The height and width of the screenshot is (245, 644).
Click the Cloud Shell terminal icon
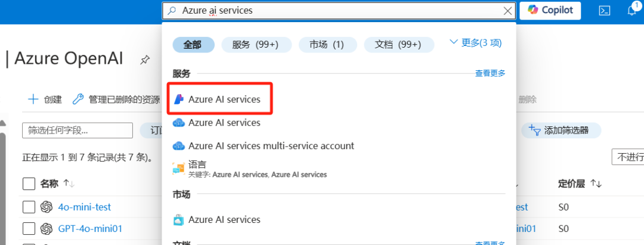tap(604, 10)
